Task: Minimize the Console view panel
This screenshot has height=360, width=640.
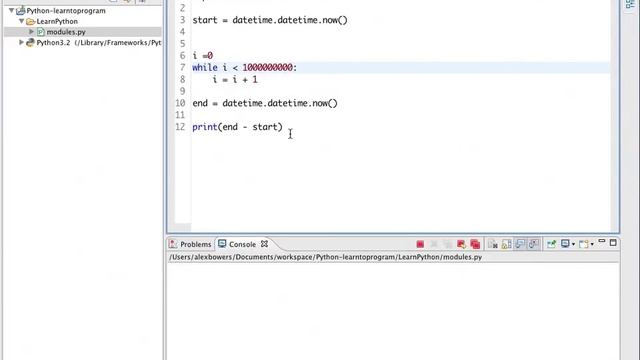Action: pyautogui.click(x=602, y=241)
